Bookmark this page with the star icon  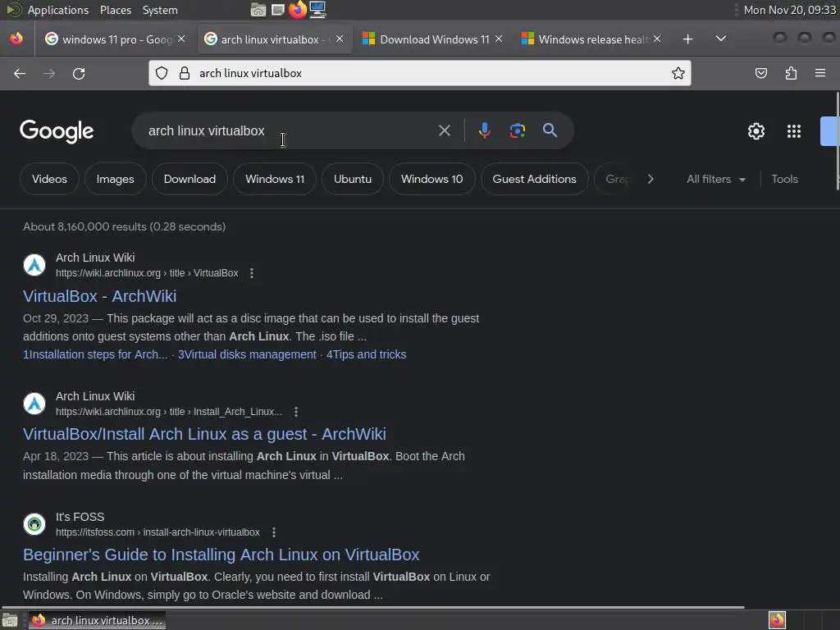pyautogui.click(x=678, y=73)
